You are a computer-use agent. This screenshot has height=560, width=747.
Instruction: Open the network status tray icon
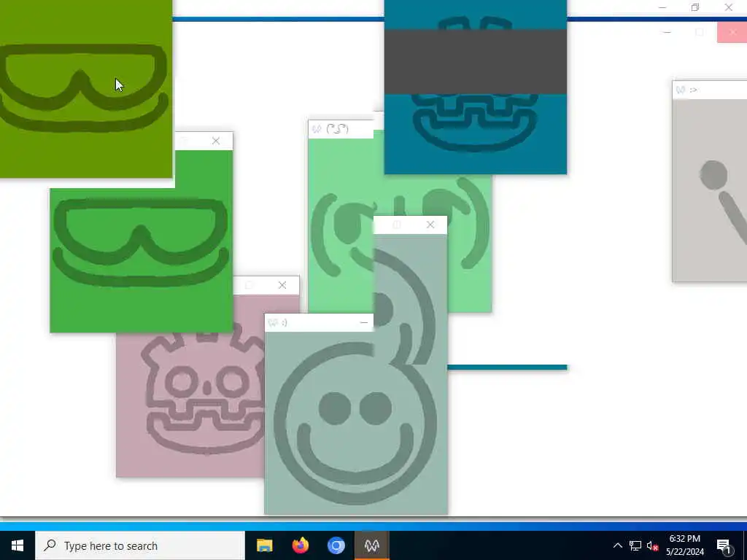click(635, 545)
